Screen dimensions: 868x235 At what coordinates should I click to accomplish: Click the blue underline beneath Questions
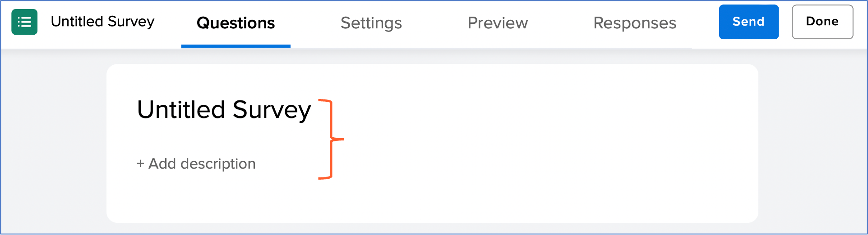[235, 46]
